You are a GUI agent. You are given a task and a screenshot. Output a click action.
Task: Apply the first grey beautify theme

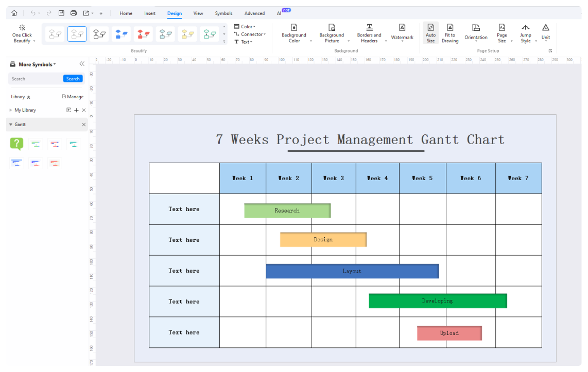(x=55, y=34)
